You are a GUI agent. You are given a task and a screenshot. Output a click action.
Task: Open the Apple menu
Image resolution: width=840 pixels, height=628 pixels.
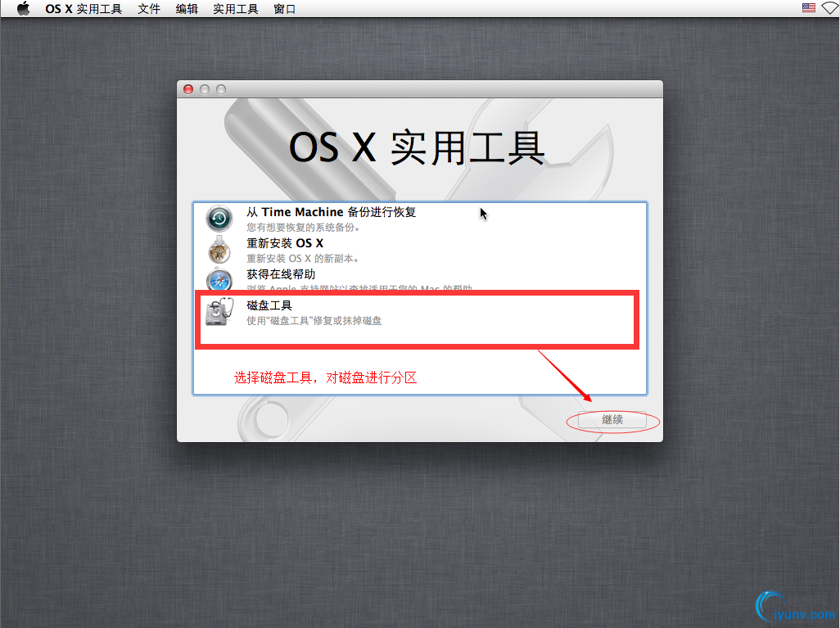pos(23,8)
